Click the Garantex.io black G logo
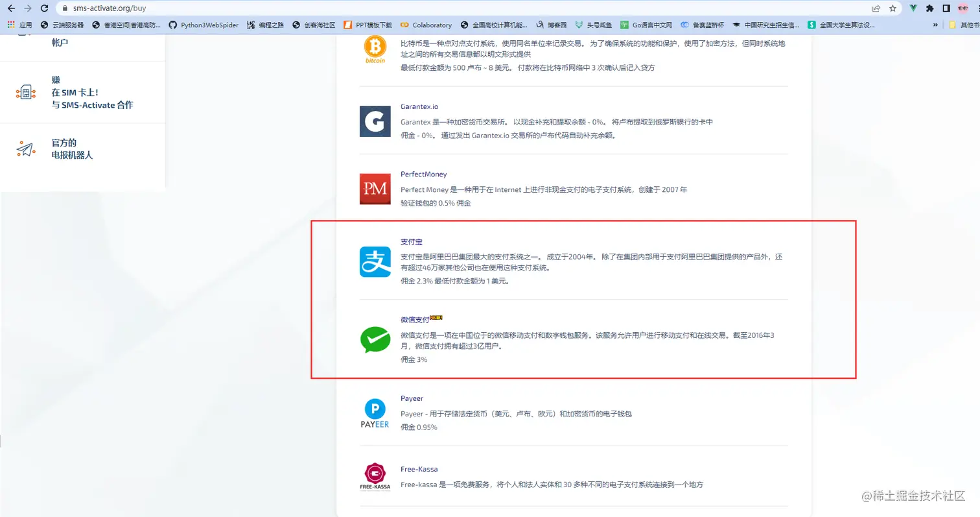Screen dimensions: 980x517 tap(375, 120)
